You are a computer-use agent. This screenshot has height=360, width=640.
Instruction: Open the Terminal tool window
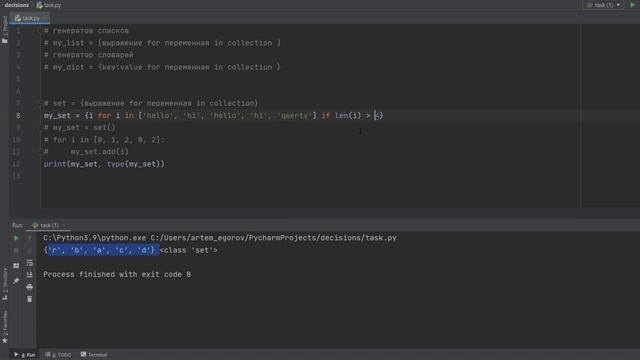94,355
